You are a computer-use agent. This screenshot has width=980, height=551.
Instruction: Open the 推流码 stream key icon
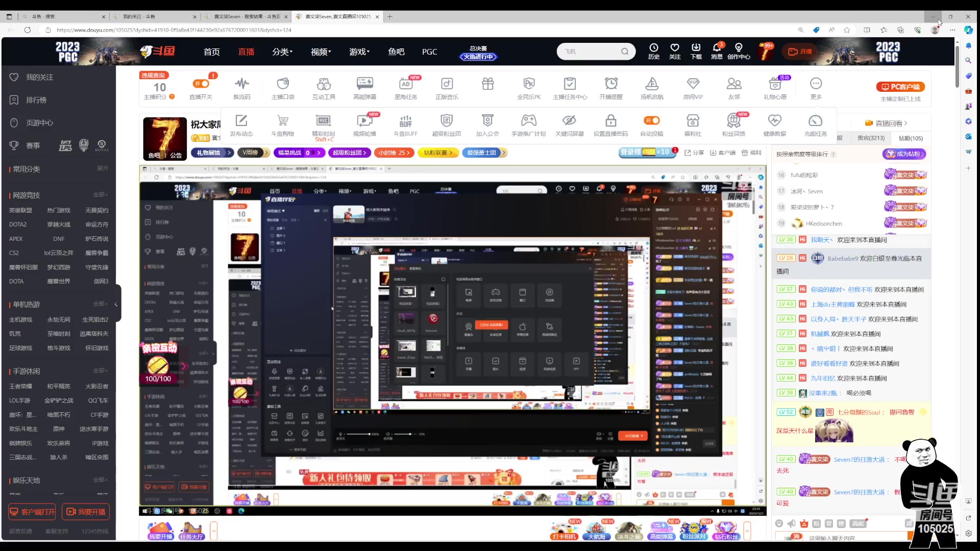[x=241, y=88]
